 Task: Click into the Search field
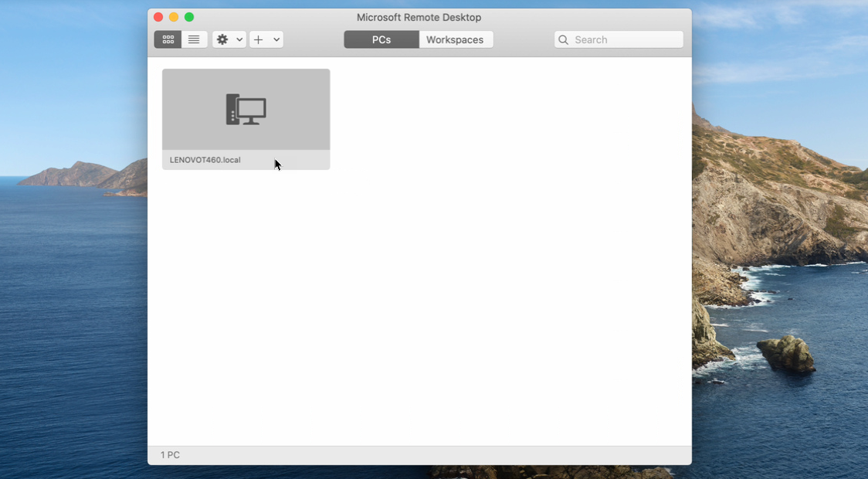[619, 39]
